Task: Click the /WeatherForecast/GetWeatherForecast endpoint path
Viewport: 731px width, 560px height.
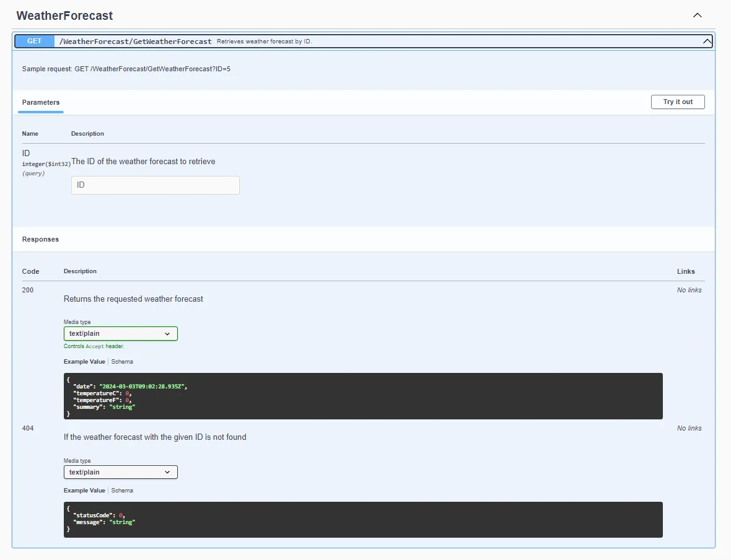Action: point(135,42)
